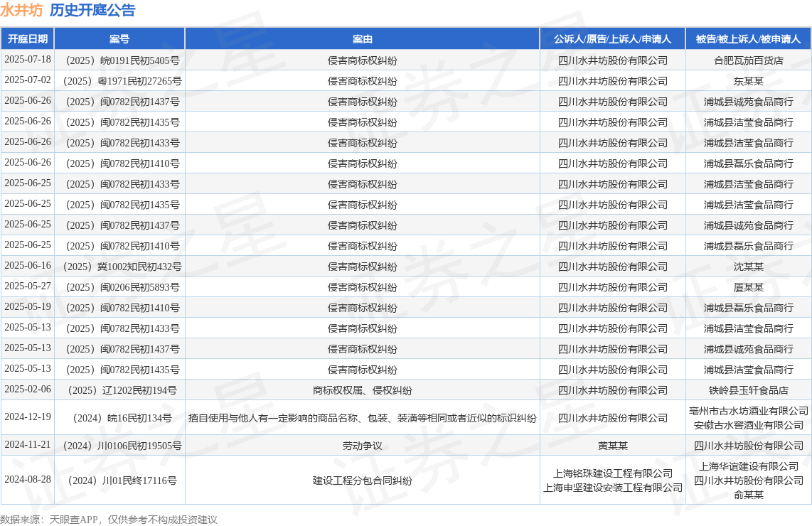Viewport: 812px width, 526px height.
Task: Click cause 建设工程分包合同纠纷
Action: [363, 481]
